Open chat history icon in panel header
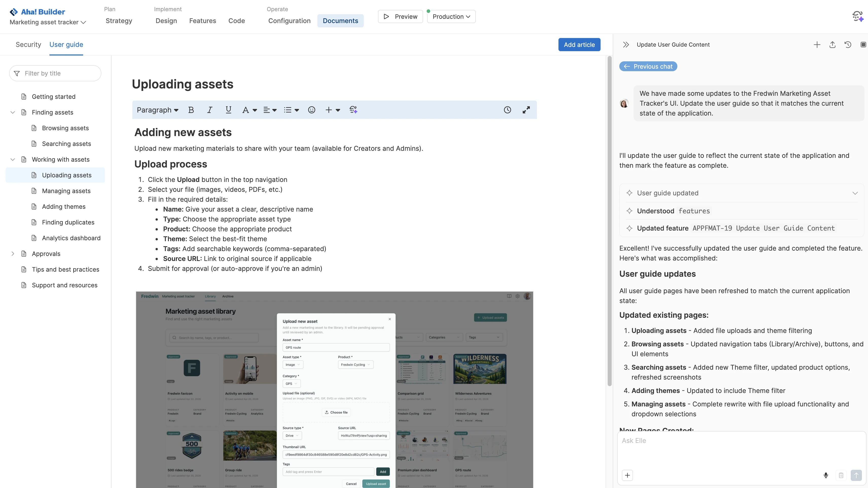868x488 pixels. coord(848,44)
